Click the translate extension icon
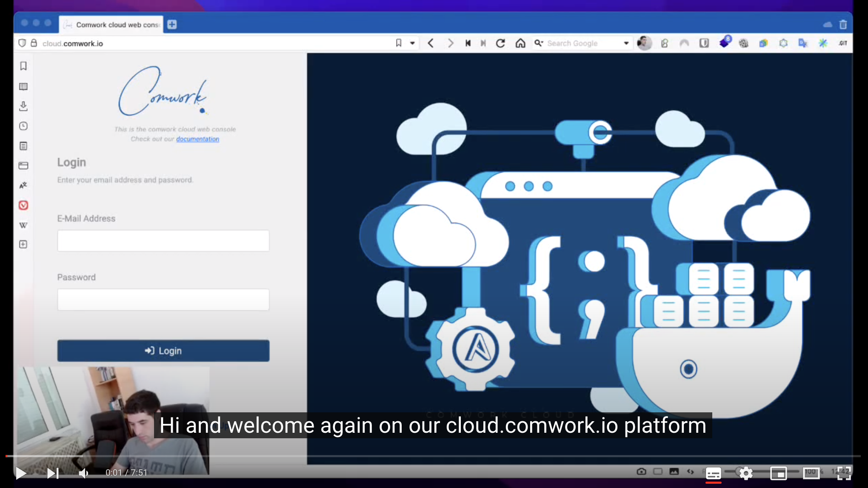The height and width of the screenshot is (488, 868). click(803, 43)
